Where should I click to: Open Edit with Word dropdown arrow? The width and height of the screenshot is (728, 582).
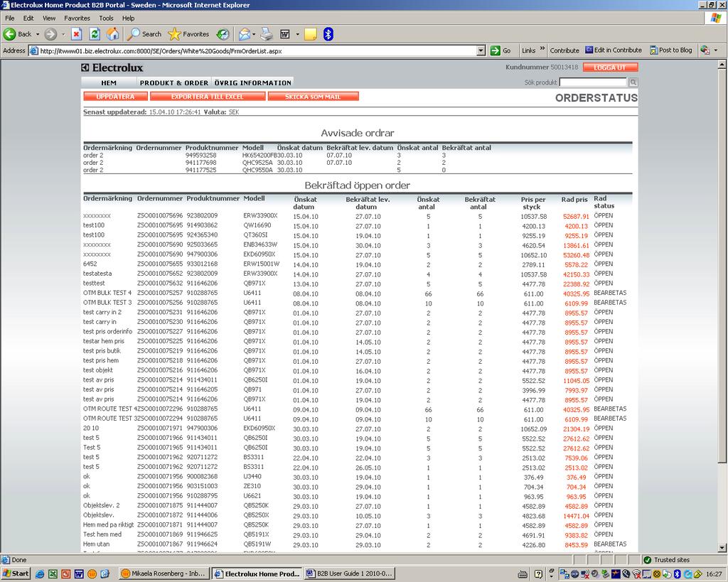pyautogui.click(x=298, y=34)
